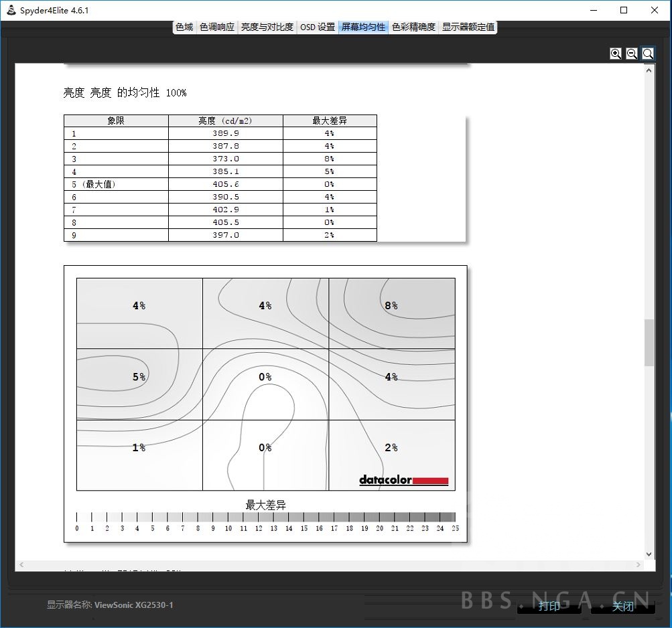Select the OSD 设置 tab
The width and height of the screenshot is (672, 628).
pos(318,27)
